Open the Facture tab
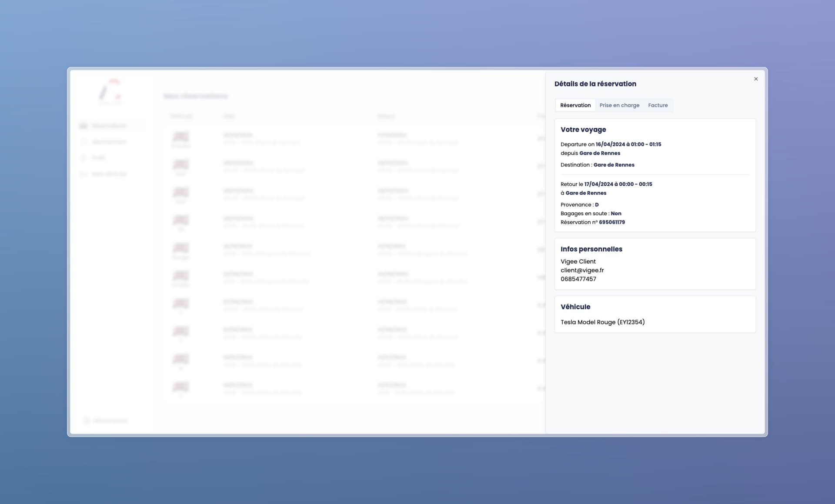 658,105
